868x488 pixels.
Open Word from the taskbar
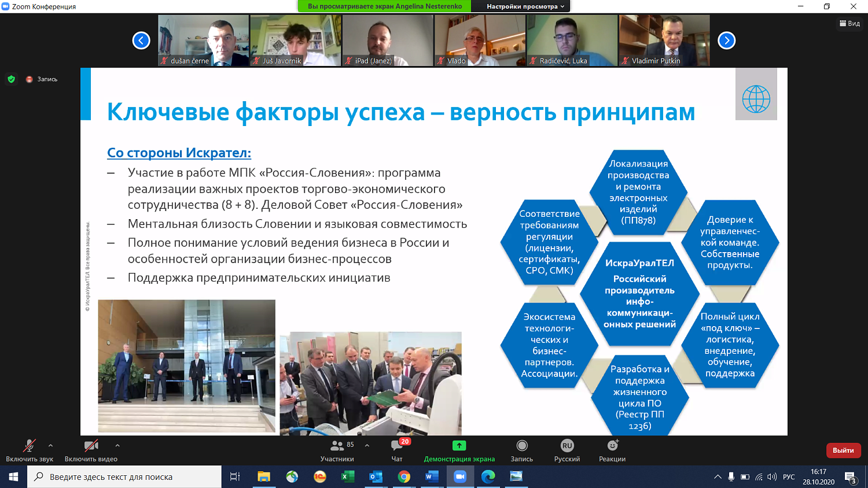point(432,476)
